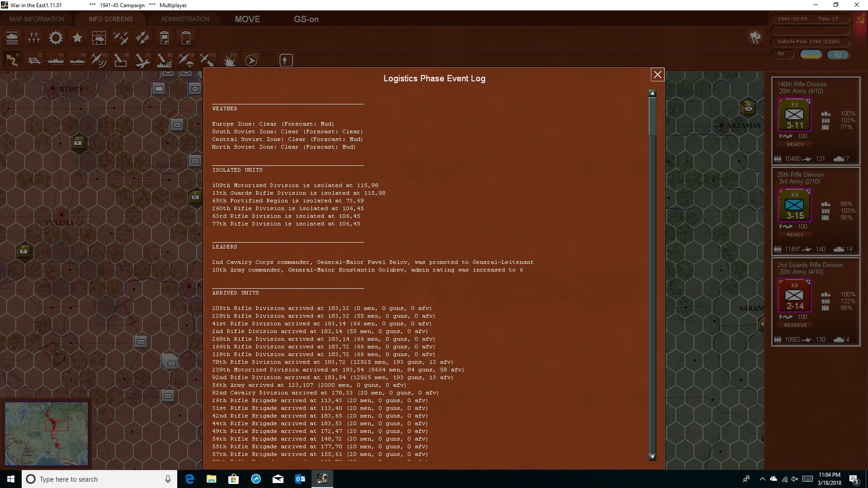Click the Rzhev city on map
Viewport: 868px width, 488px height.
(x=53, y=88)
